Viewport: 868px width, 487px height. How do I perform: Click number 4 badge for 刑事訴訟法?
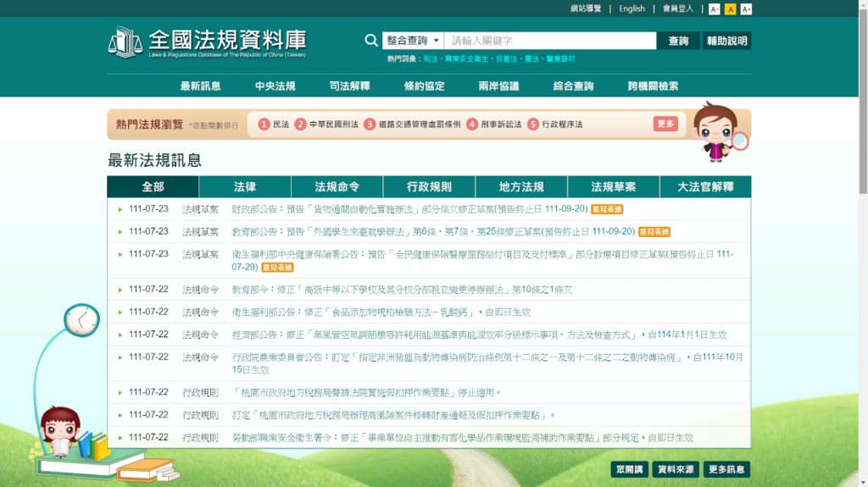click(x=471, y=125)
